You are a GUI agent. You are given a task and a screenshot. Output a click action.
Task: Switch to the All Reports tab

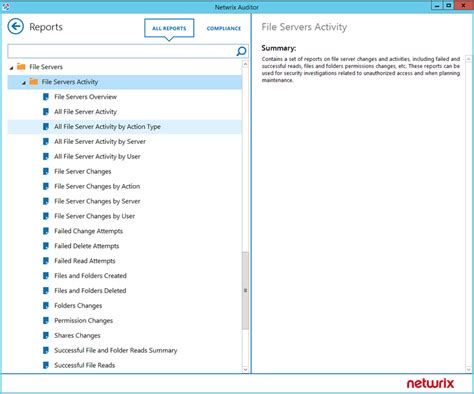pos(169,28)
